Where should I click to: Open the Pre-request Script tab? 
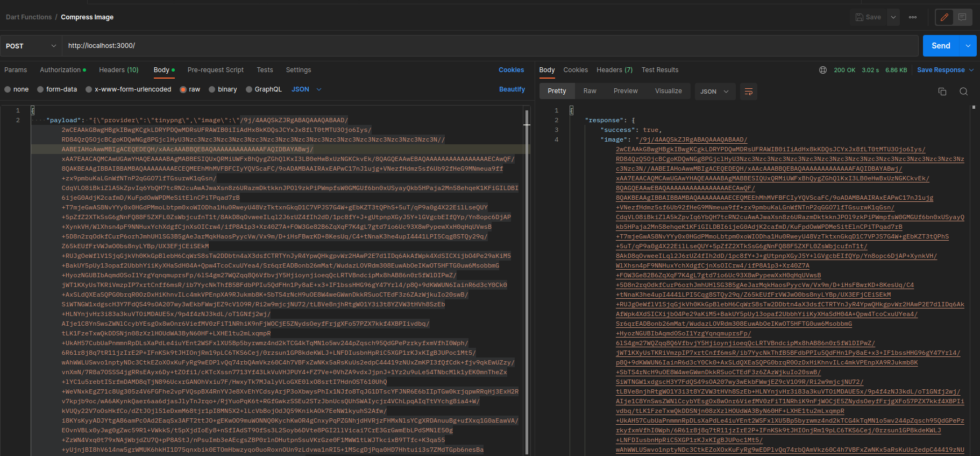(x=215, y=70)
